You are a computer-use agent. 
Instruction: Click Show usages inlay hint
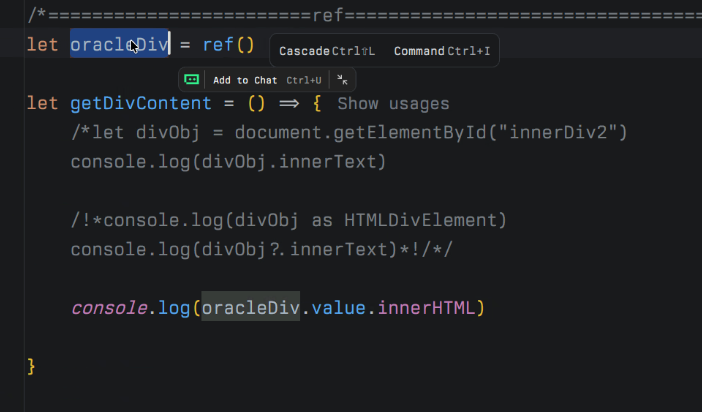pos(393,103)
